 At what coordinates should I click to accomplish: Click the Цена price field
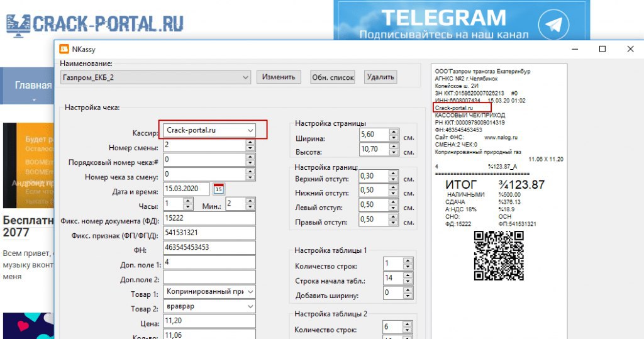[209, 321]
